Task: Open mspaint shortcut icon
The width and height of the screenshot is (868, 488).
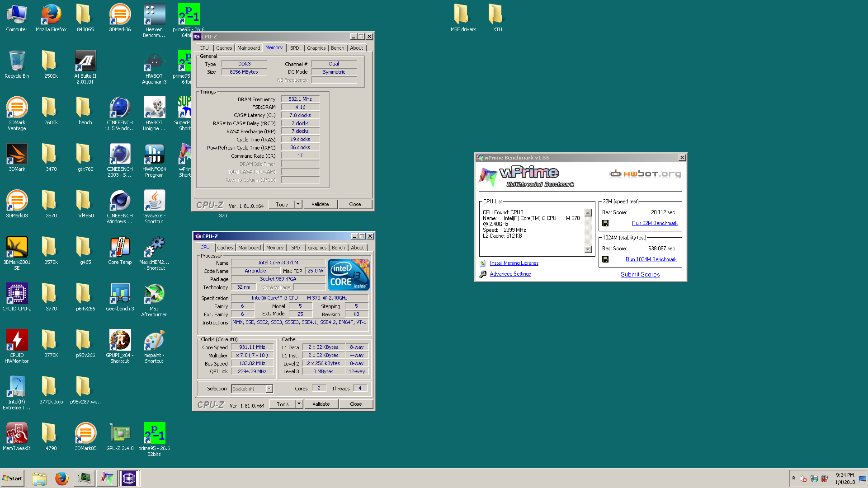Action: (154, 347)
